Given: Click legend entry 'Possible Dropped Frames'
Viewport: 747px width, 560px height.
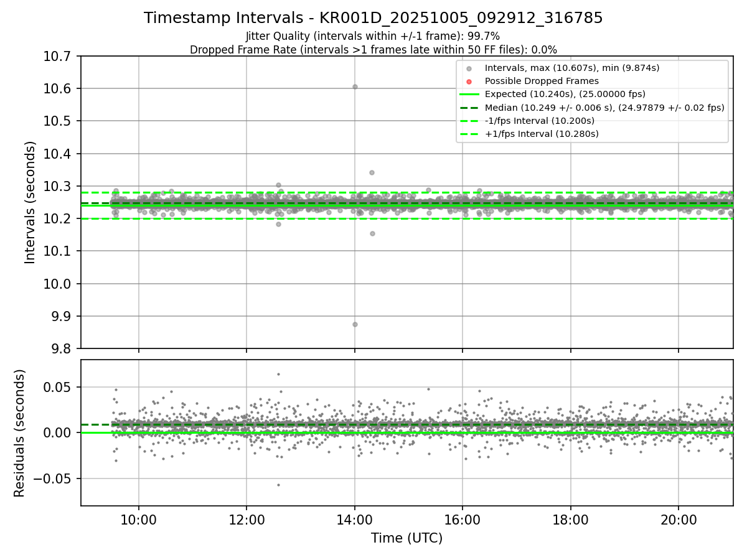Looking at the screenshot, I should [542, 81].
